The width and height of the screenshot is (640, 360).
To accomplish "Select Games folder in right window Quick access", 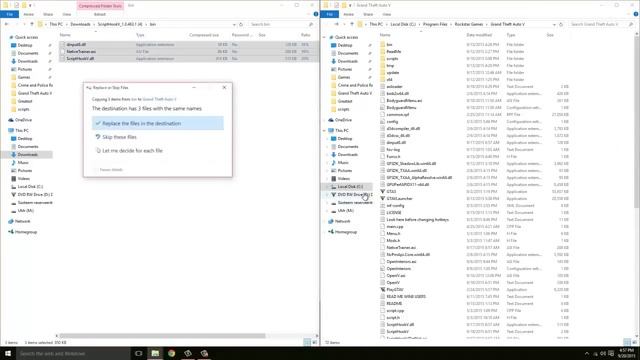I will [344, 77].
